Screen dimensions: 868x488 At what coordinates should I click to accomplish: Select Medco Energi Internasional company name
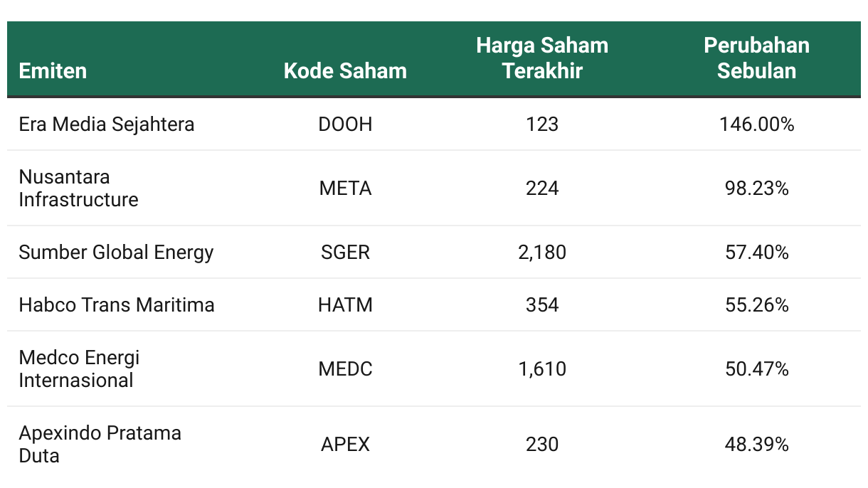(79, 368)
